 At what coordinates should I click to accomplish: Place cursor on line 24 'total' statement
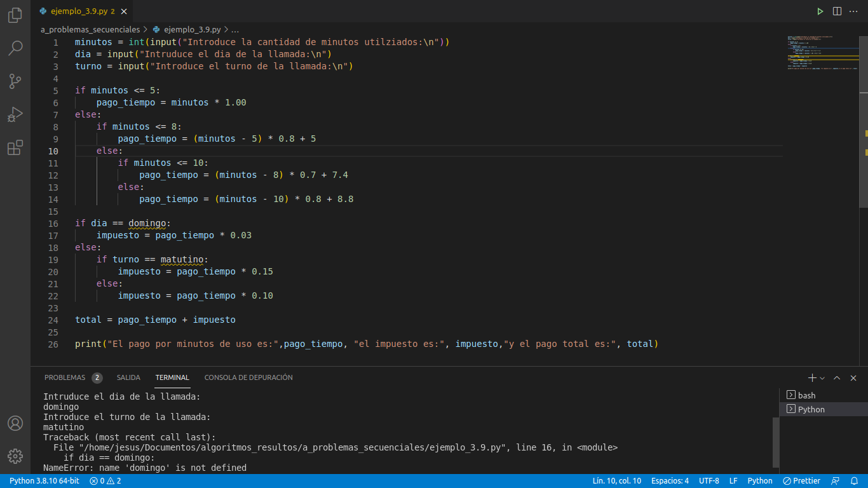[x=155, y=320]
